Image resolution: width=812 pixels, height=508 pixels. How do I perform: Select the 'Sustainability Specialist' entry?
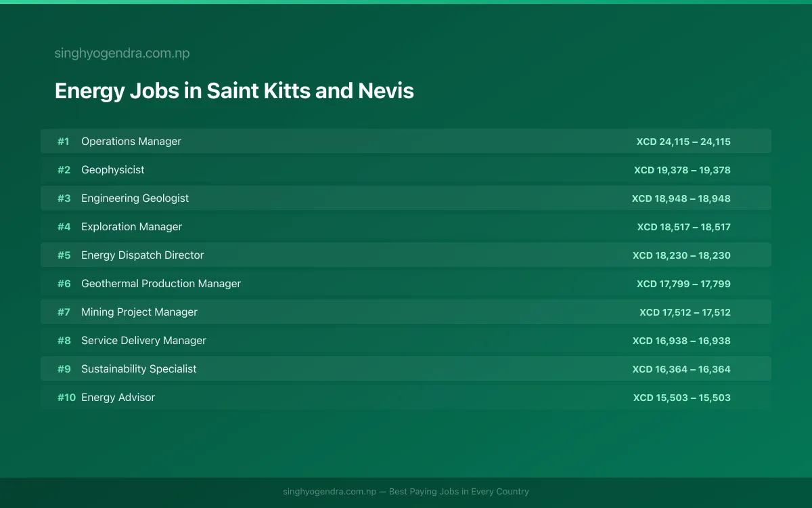coord(139,369)
